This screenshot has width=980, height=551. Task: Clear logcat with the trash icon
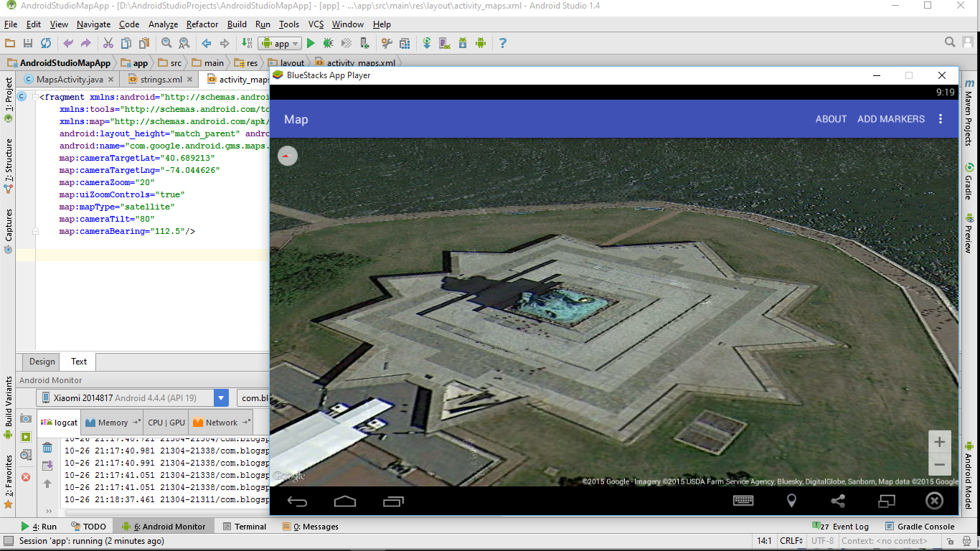tap(47, 448)
